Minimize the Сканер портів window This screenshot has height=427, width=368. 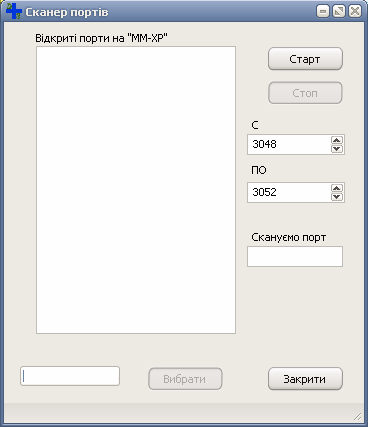[x=323, y=12]
